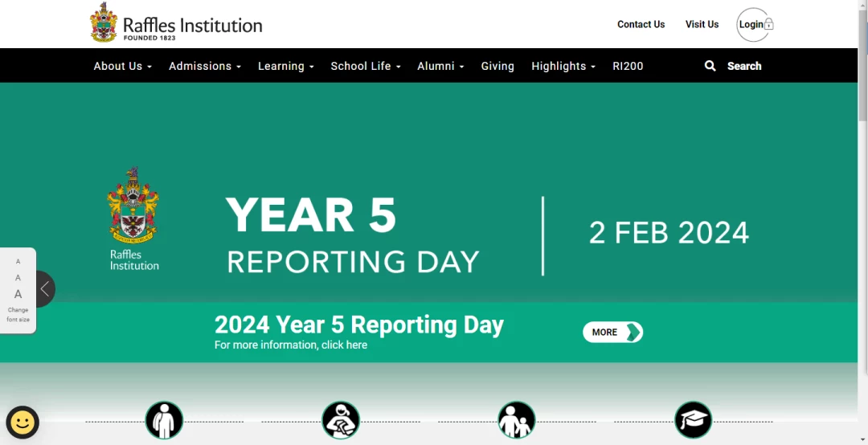Open the Contact Us link
Image resolution: width=868 pixels, height=445 pixels.
[x=641, y=24]
